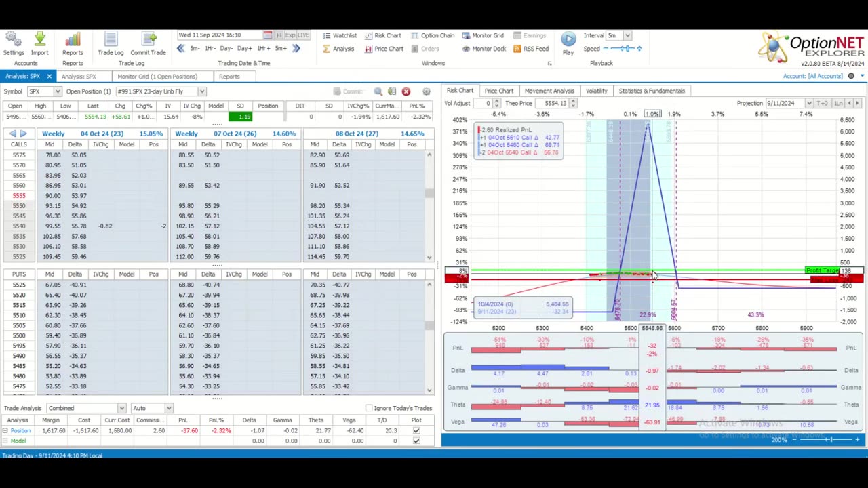Open the calendar date picker icon
The image size is (868, 488).
click(268, 35)
